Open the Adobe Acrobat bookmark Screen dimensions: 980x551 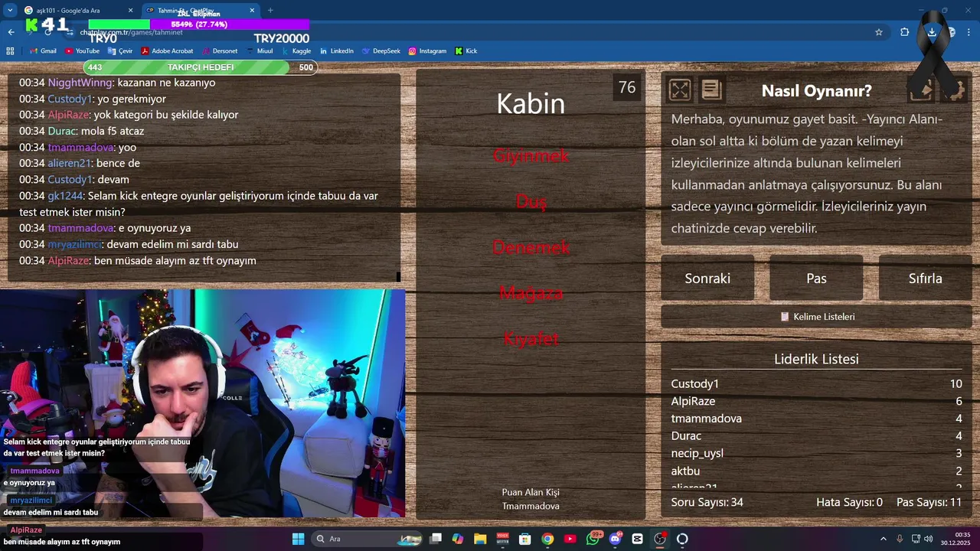[167, 51]
